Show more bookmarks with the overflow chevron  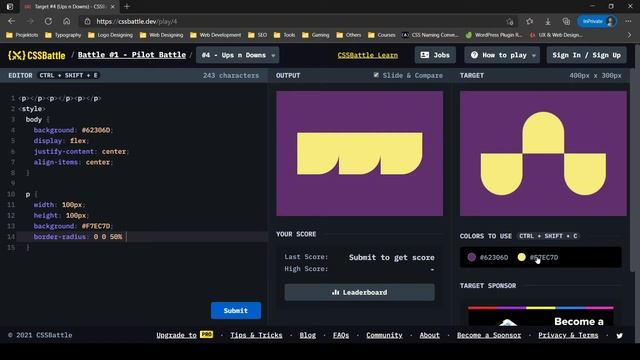629,35
